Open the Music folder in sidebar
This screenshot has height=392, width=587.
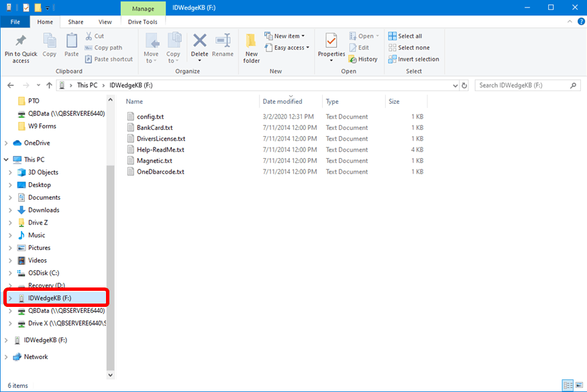pos(36,235)
